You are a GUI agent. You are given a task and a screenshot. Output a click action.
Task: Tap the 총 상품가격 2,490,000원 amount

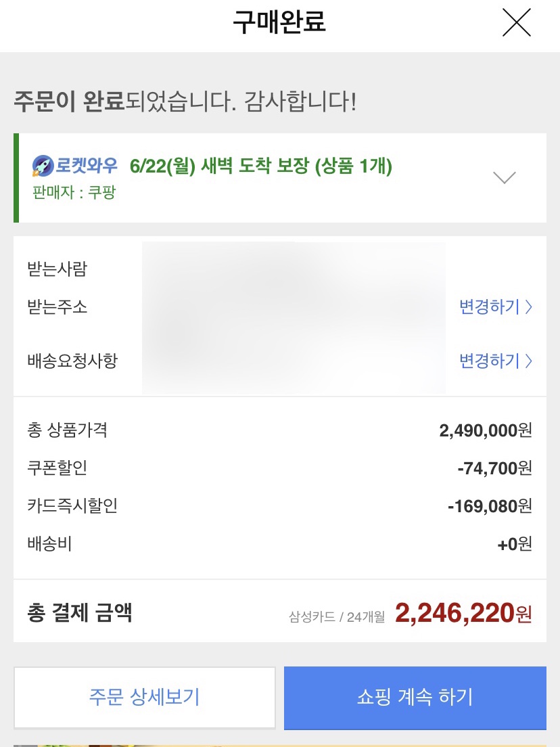[x=485, y=430]
